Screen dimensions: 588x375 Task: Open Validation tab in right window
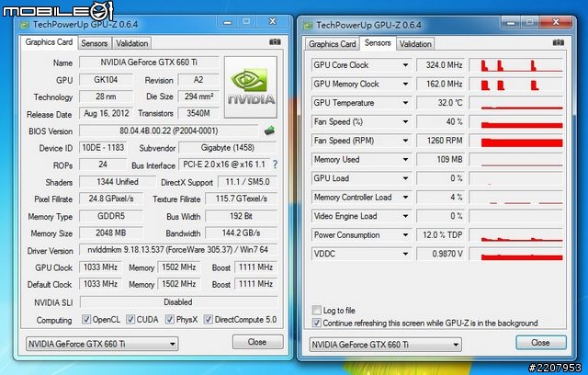[x=415, y=44]
